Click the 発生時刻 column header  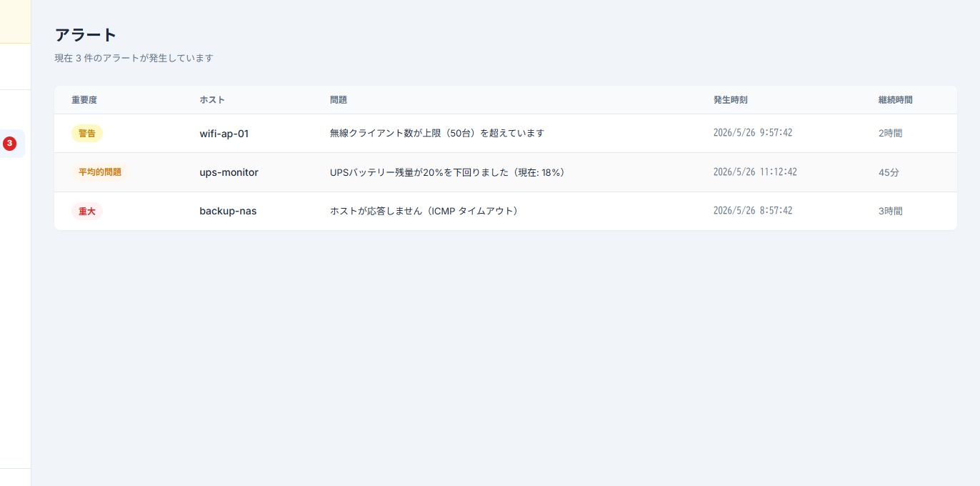pos(730,100)
